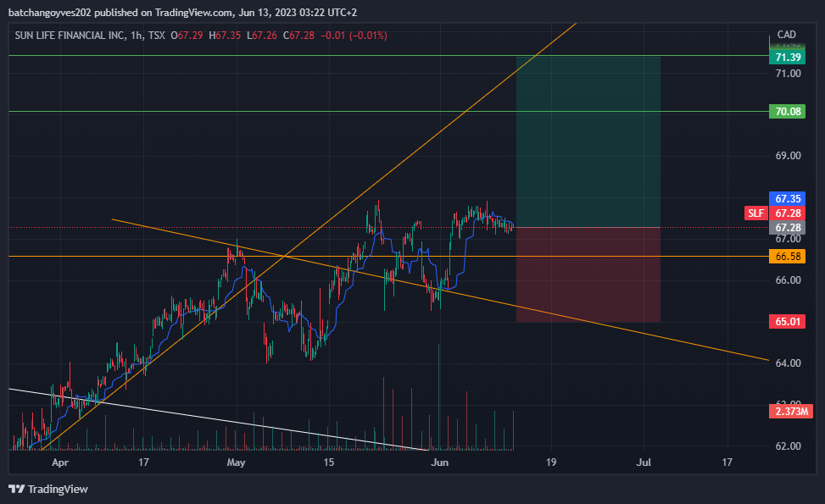
Task: Click the 71.00 price axis tick
Action: point(788,74)
